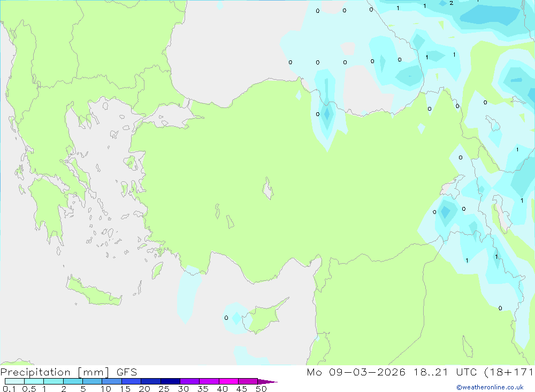Click the '(18+171' forecast offset text
Image resolution: width=535 pixels, height=392 pixels.
click(x=509, y=372)
